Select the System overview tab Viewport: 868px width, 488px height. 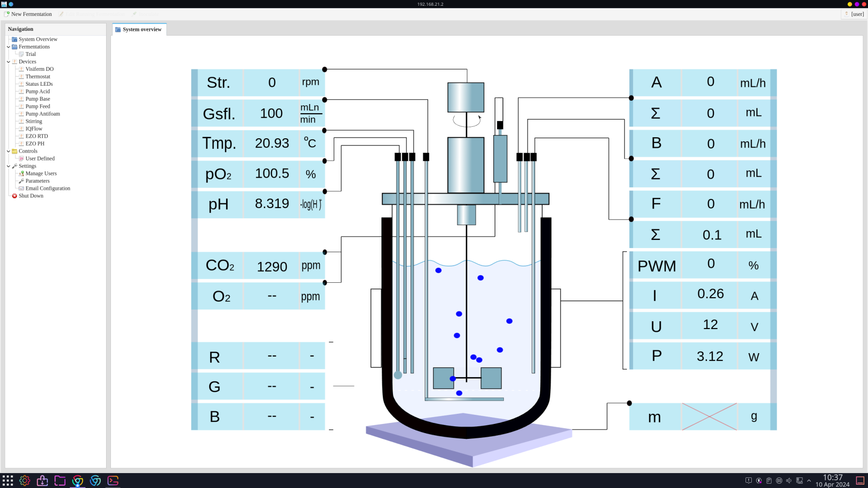pos(139,29)
